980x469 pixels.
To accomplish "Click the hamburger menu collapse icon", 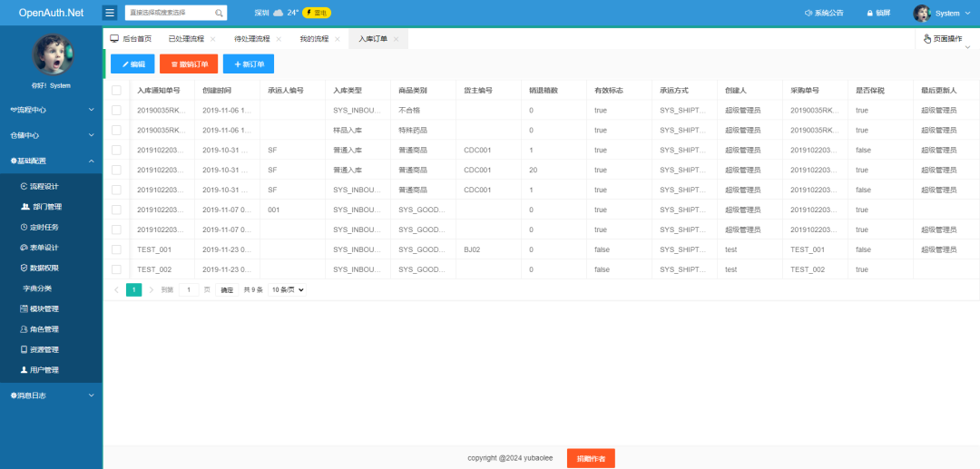I will [110, 13].
